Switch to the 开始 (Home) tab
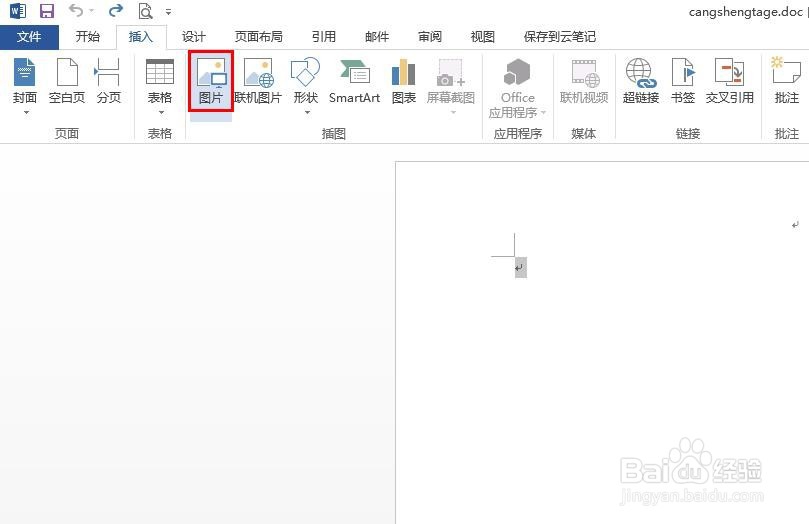The image size is (809, 524). pos(88,37)
